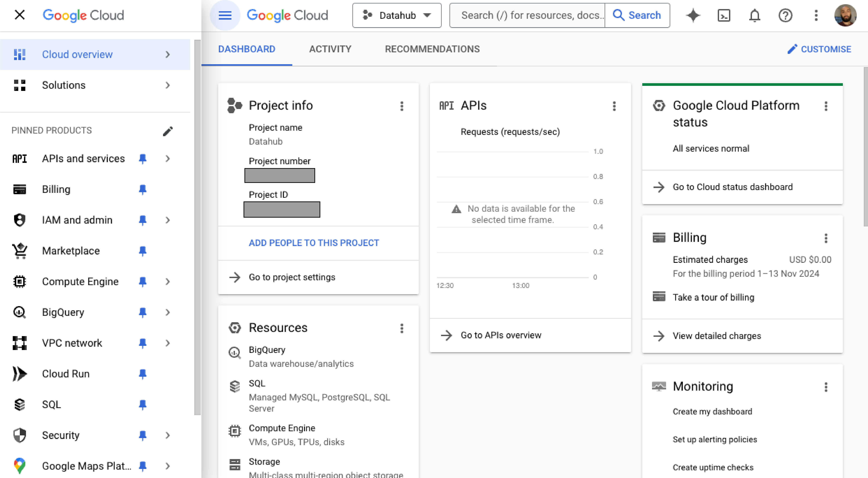868x478 pixels.
Task: Expand VPC network submenu chevron
Action: pos(168,343)
